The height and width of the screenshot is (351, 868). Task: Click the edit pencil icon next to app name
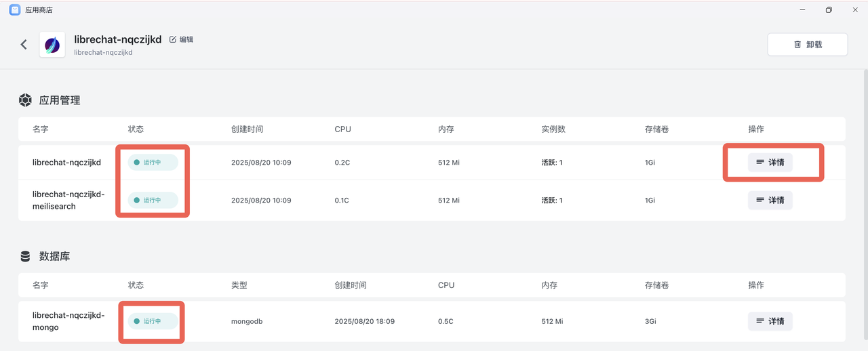(x=172, y=40)
